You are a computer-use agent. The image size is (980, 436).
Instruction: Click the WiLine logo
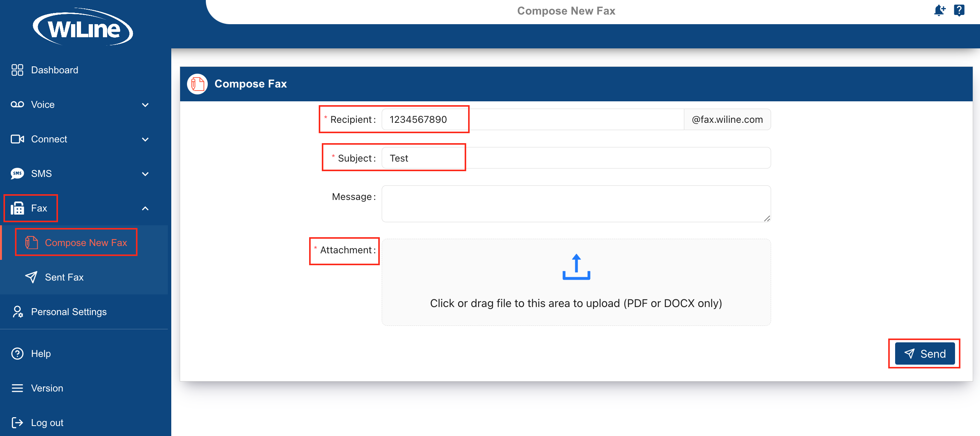83,27
